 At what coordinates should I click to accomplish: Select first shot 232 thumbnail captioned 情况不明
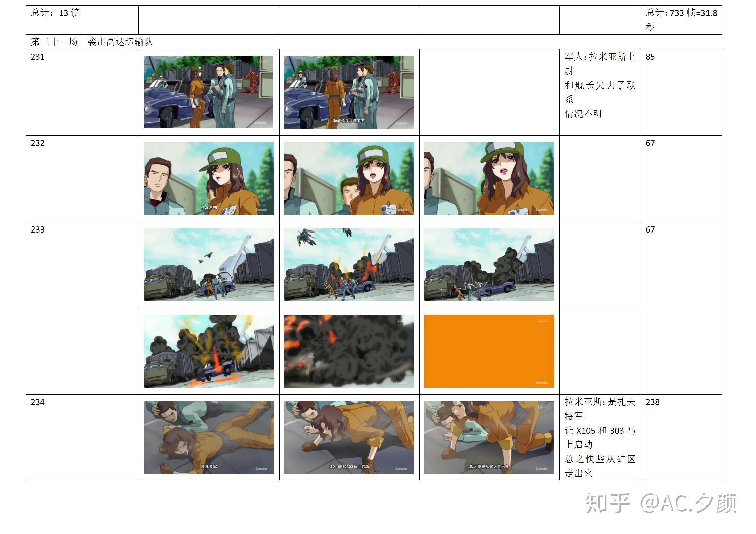pos(209,178)
